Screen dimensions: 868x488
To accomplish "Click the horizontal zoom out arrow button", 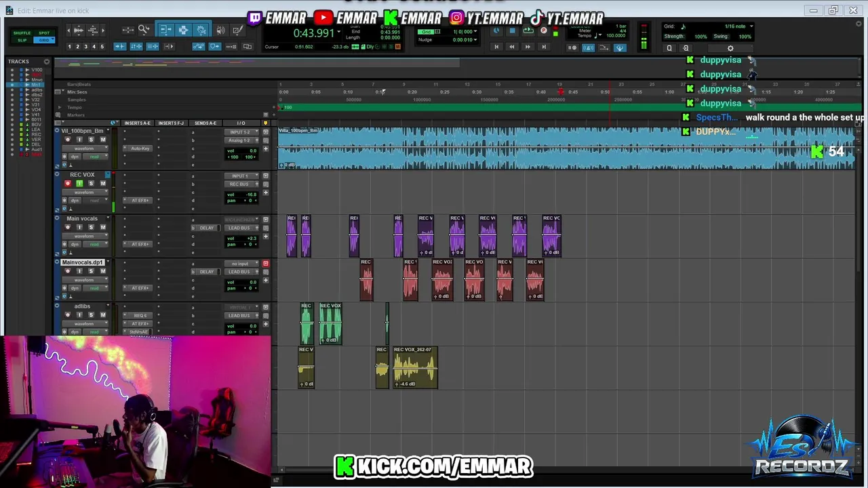I will (68, 30).
